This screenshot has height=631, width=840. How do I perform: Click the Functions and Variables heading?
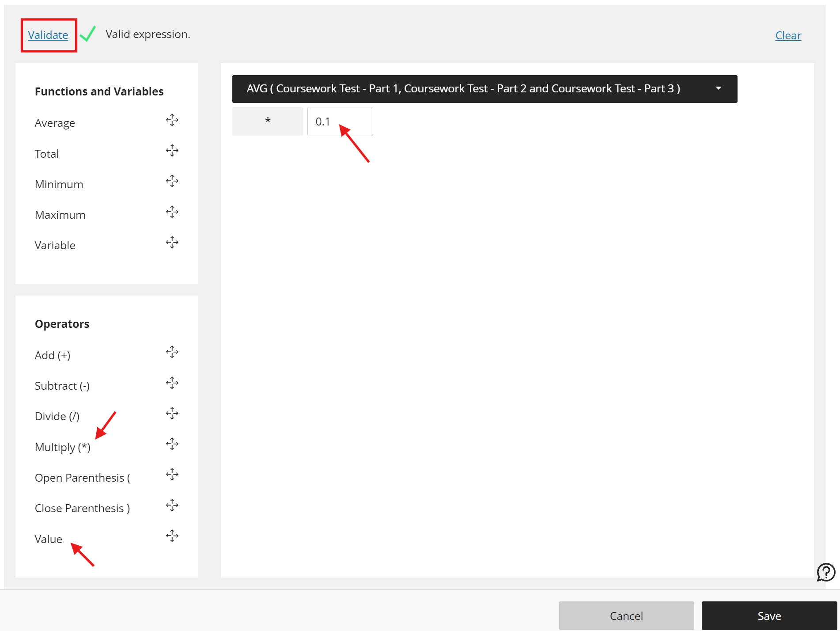tap(99, 91)
